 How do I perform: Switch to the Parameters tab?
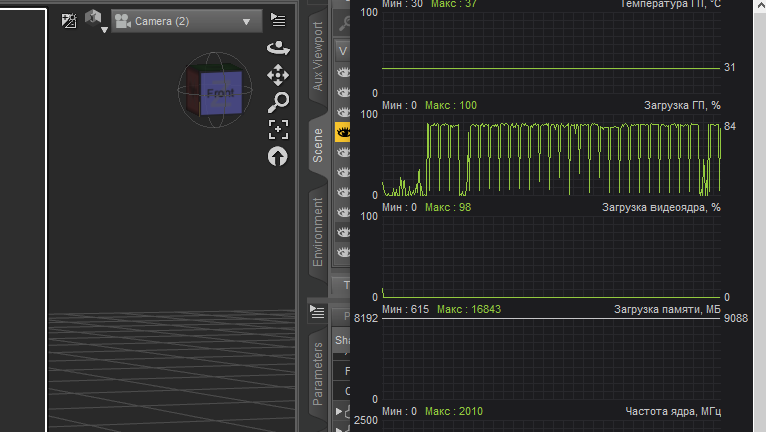click(x=318, y=374)
